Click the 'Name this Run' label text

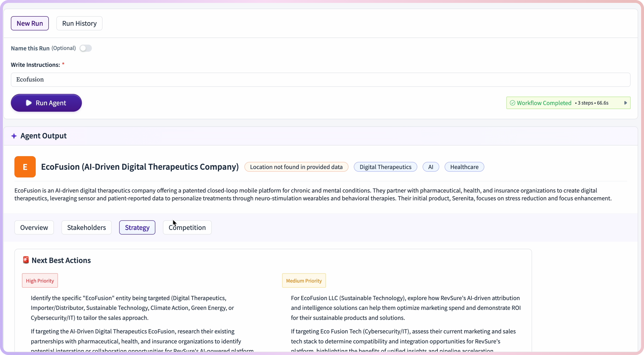point(30,48)
